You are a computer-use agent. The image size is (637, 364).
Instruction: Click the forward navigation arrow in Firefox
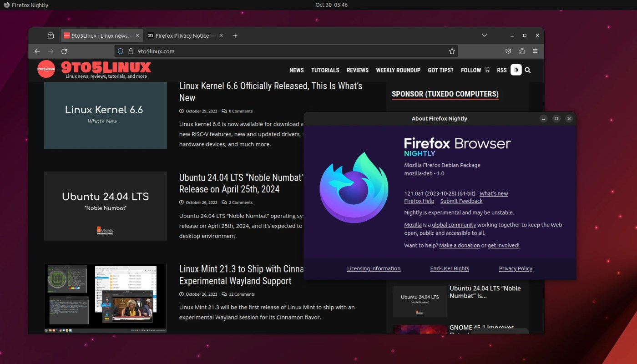click(x=51, y=51)
